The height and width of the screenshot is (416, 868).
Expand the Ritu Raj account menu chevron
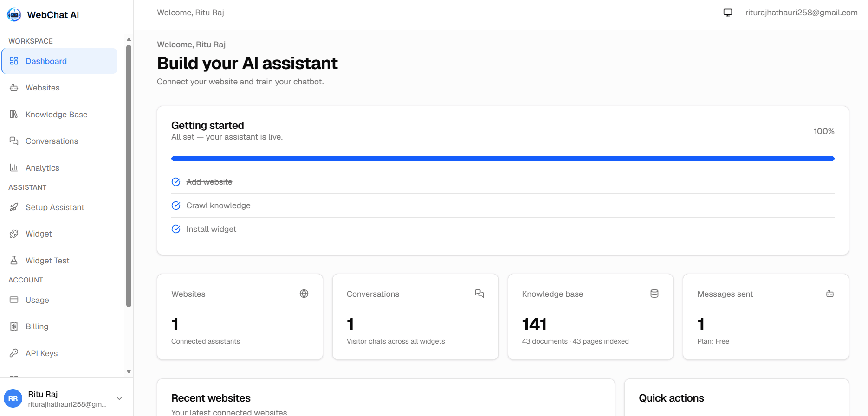(119, 398)
